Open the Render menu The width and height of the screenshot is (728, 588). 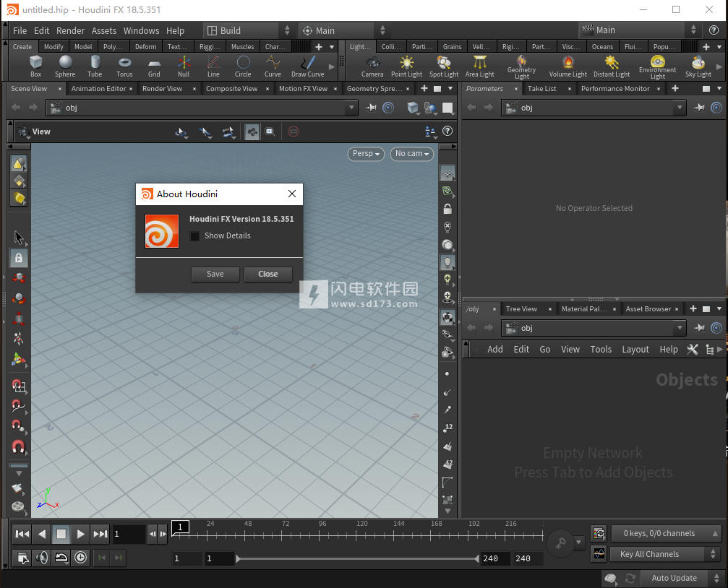tap(71, 30)
